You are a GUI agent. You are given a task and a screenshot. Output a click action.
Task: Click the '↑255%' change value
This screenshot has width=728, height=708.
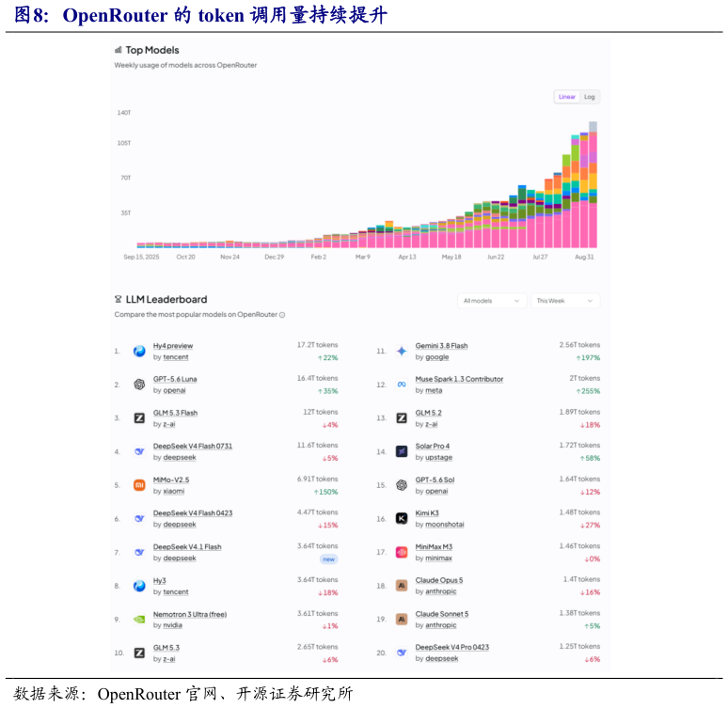tap(588, 391)
